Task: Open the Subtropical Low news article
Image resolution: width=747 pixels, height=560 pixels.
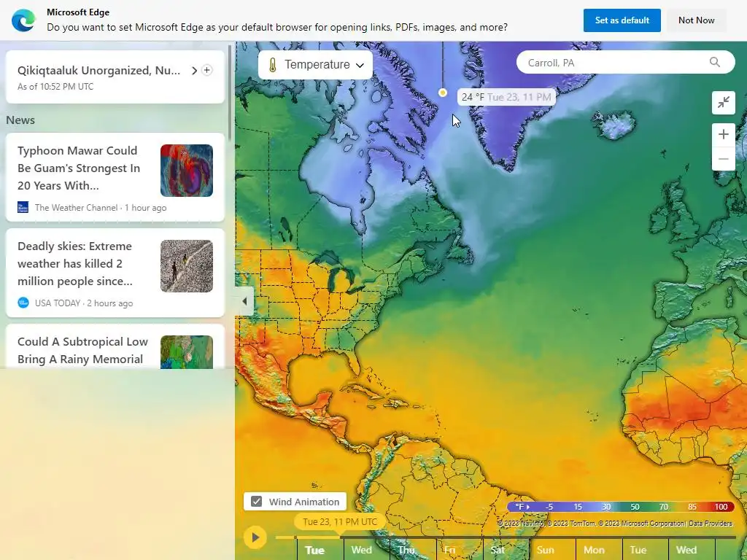Action: click(x=115, y=346)
